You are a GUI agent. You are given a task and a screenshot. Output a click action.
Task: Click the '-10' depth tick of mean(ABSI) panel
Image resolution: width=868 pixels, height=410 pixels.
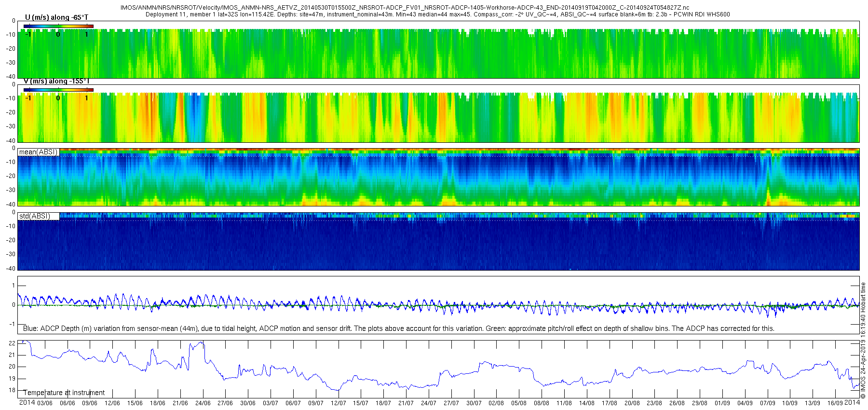pyautogui.click(x=11, y=162)
